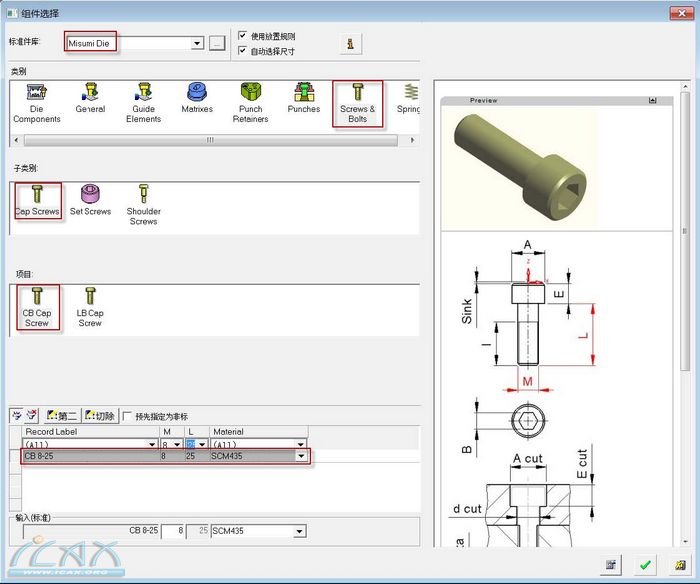The image size is (700, 584).
Task: Click the 切除 toolbar button
Action: 100,416
